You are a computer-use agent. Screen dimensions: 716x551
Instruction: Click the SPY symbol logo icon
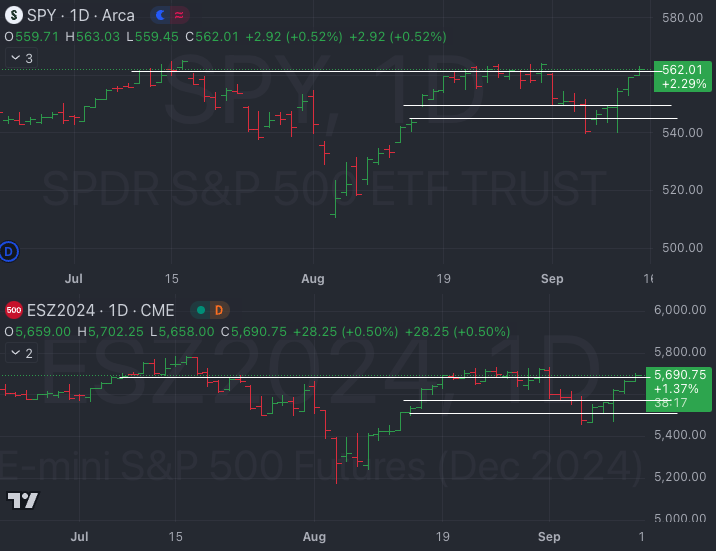point(13,16)
